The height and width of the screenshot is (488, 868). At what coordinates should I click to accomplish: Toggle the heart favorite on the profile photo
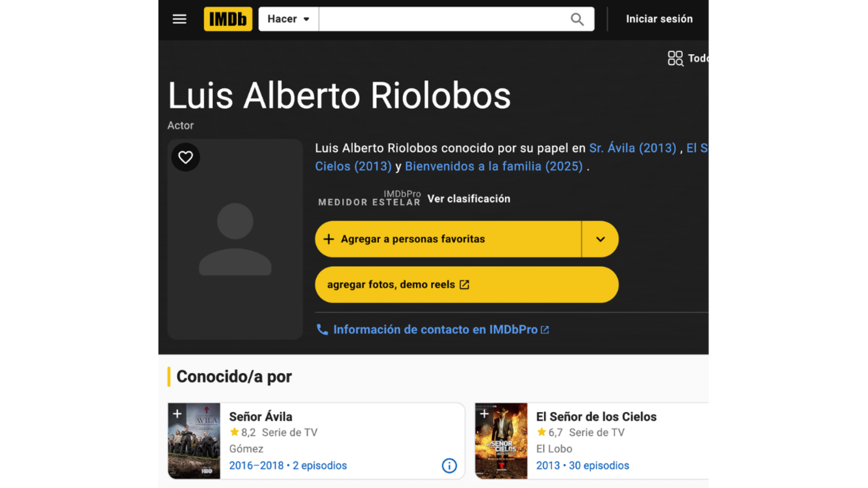pos(185,157)
